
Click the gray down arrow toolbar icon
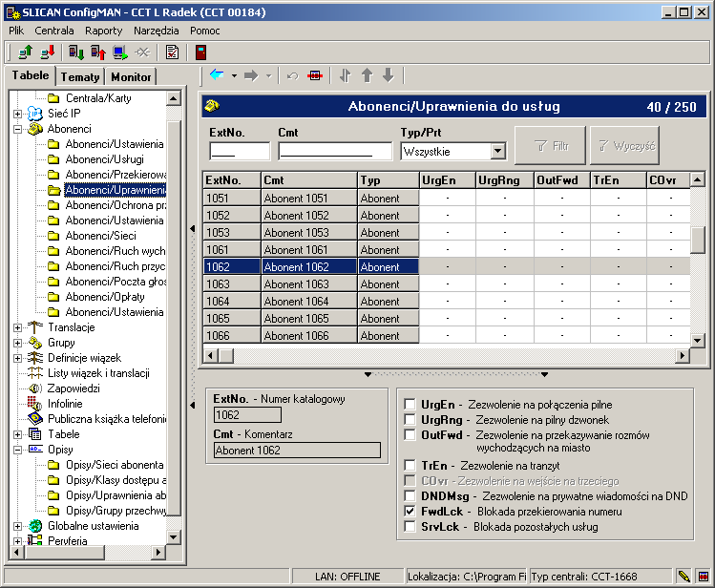(389, 75)
